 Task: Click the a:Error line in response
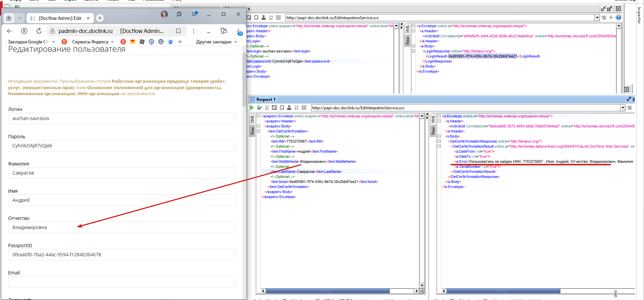point(544,161)
